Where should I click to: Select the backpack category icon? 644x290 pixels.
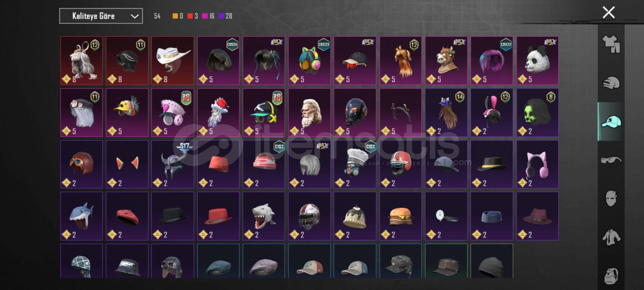pyautogui.click(x=611, y=275)
